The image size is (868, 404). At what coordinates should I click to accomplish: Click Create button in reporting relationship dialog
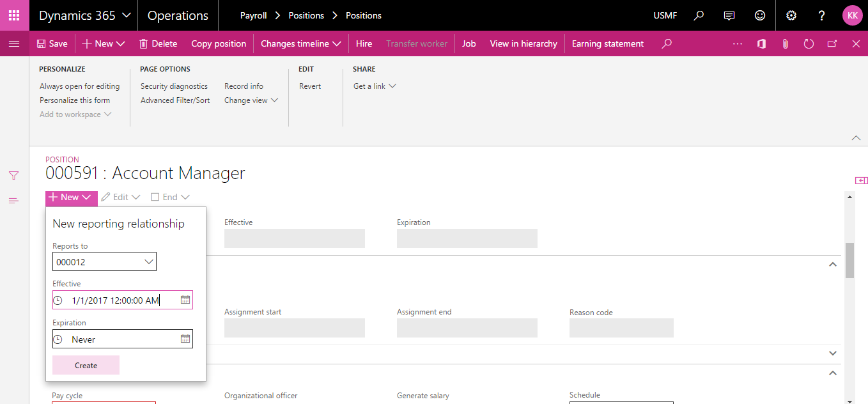[86, 365]
